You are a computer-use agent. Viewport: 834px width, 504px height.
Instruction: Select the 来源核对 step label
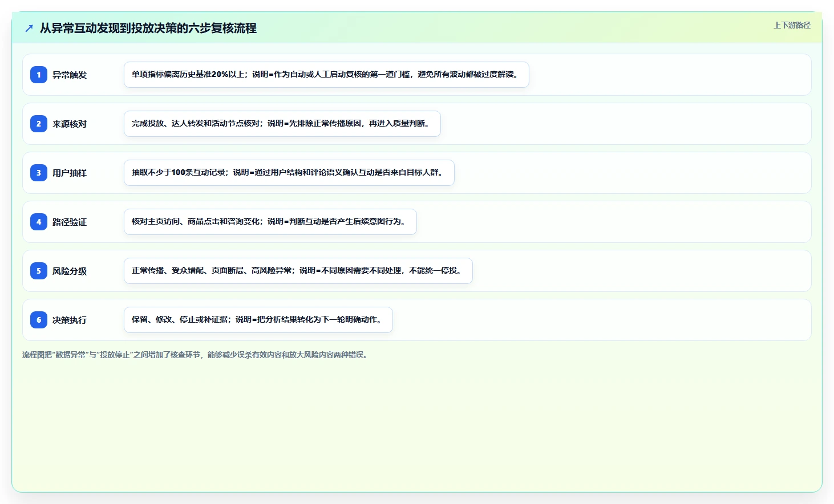[70, 124]
